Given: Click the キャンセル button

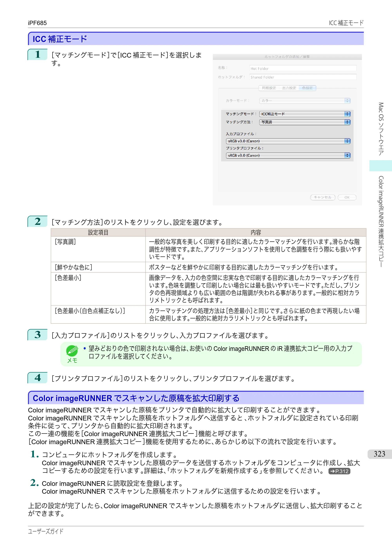Looking at the screenshot, I should (322, 197).
